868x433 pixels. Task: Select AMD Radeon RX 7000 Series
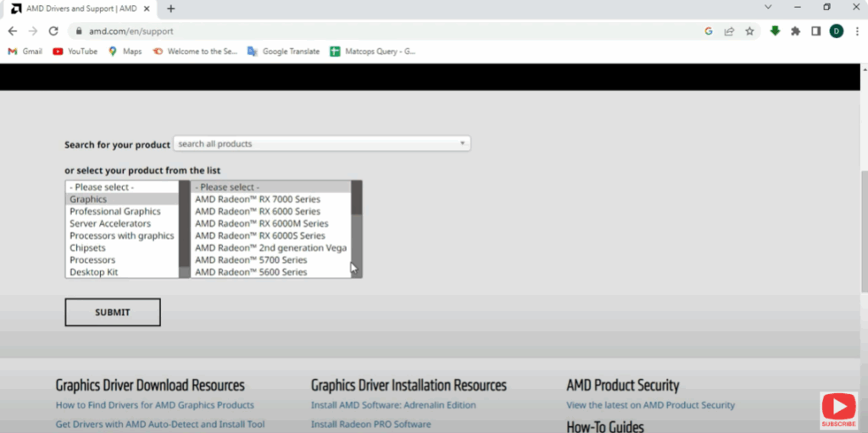270,199
